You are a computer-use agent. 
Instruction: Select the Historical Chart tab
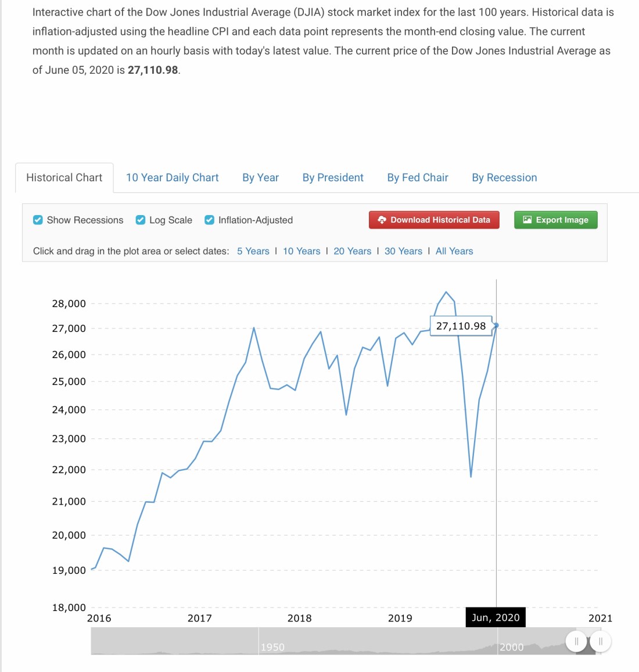click(64, 178)
